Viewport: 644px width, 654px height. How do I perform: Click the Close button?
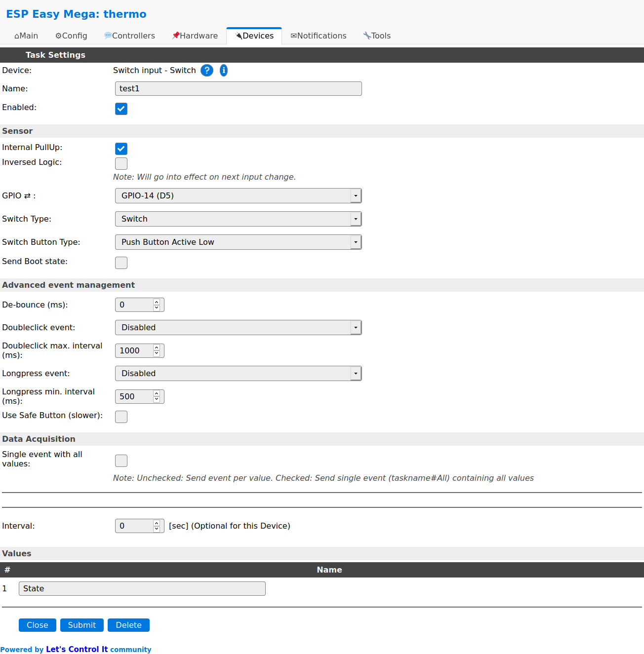tap(38, 625)
